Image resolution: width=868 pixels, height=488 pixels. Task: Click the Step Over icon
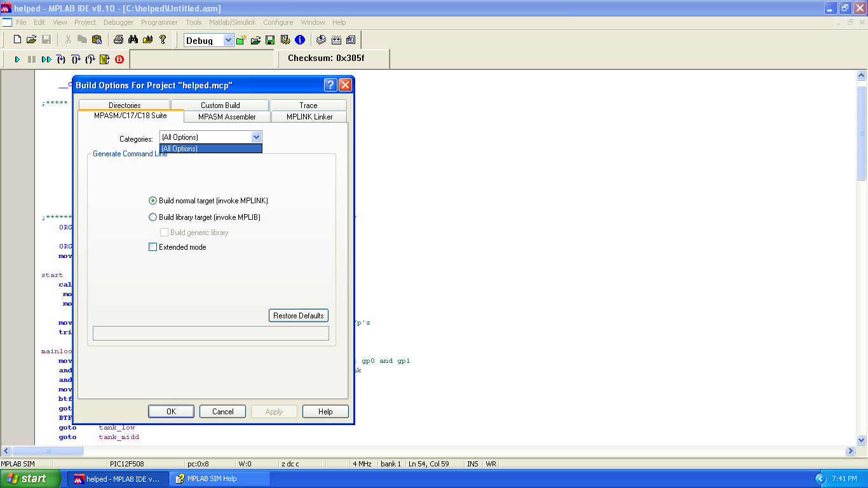click(x=76, y=59)
